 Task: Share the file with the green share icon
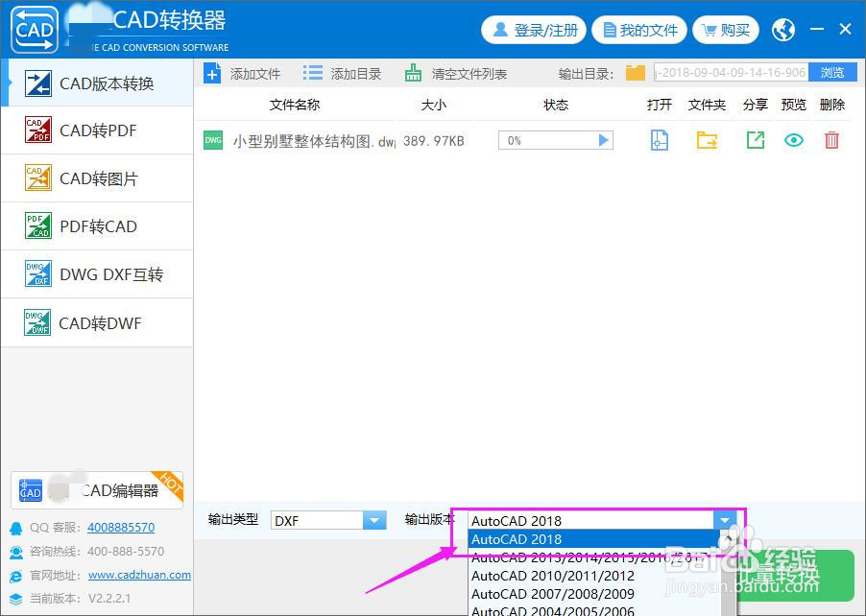(755, 140)
